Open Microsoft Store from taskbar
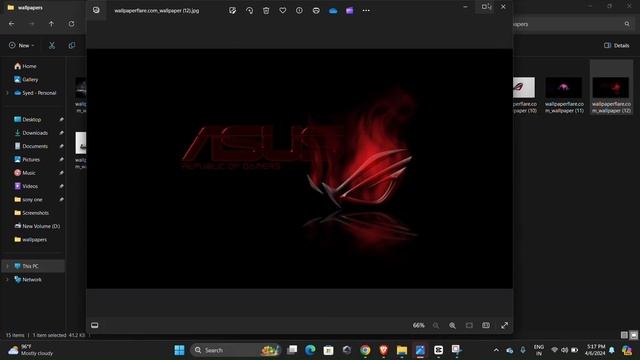The width and height of the screenshot is (640, 360). coord(329,350)
